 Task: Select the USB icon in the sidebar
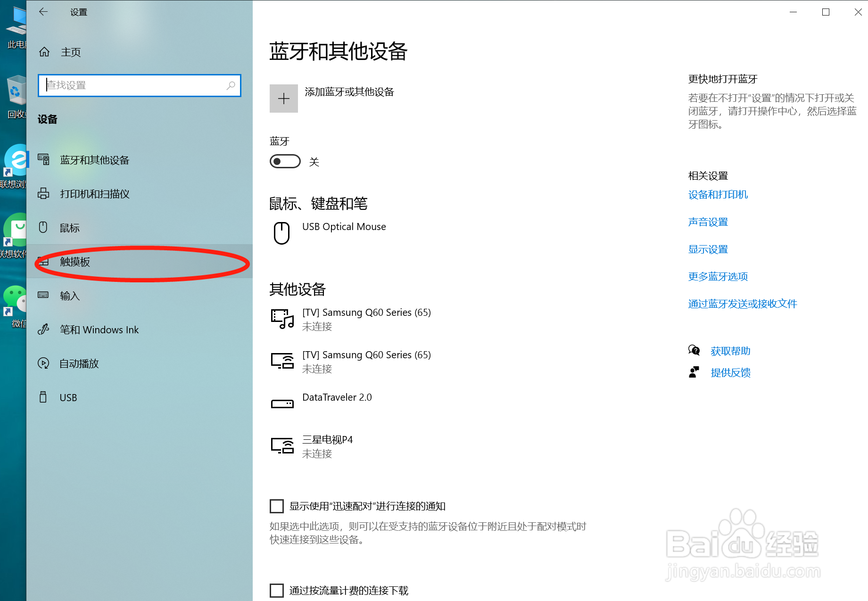tap(43, 397)
